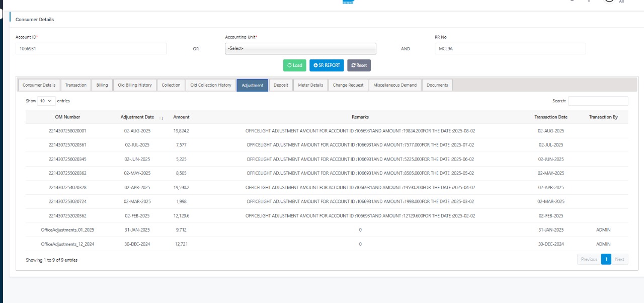Image resolution: width=644 pixels, height=303 pixels.
Task: Go to the Collection tab
Action: click(171, 85)
